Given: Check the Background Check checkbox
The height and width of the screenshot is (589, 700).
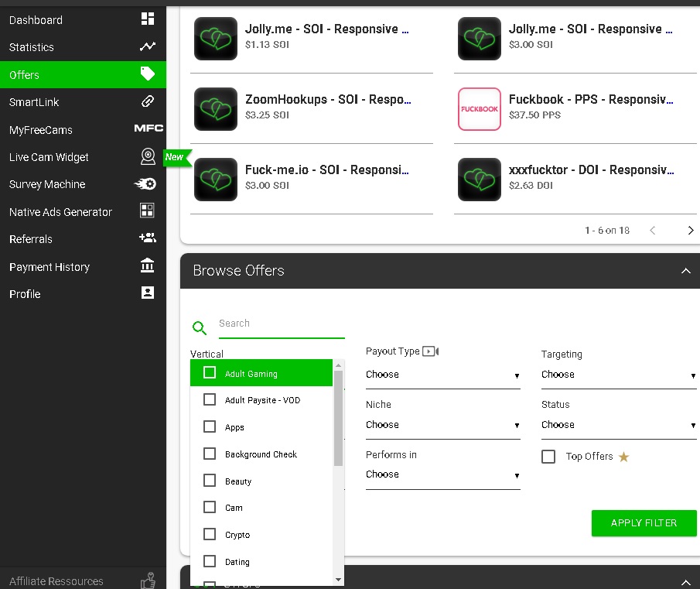Looking at the screenshot, I should 210,454.
